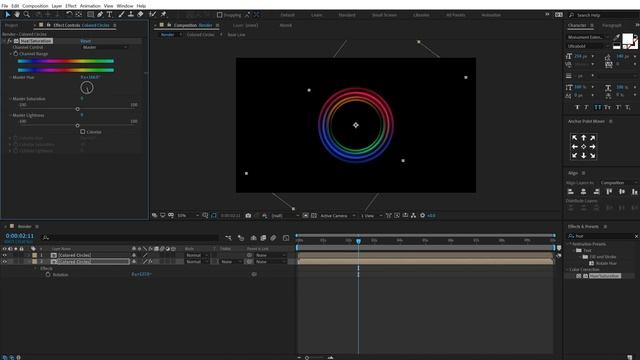The image size is (640, 360).
Task: Select the Type tool
Action: 109,15
